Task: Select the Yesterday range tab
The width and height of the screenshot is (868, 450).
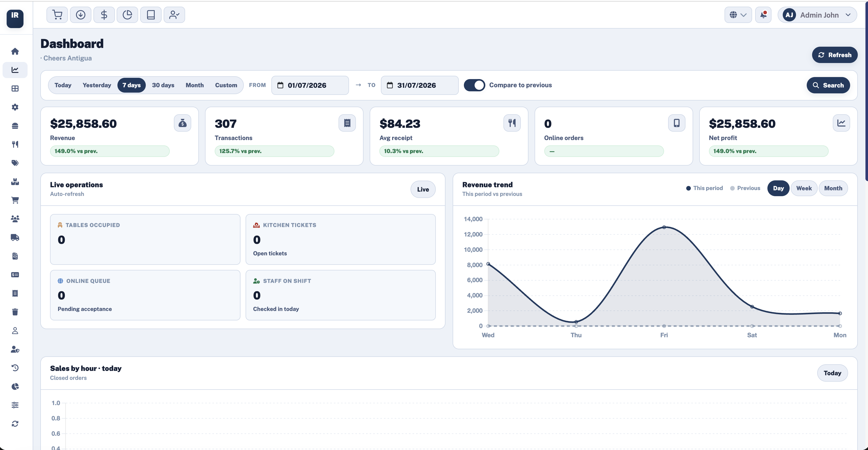Action: 97,85
